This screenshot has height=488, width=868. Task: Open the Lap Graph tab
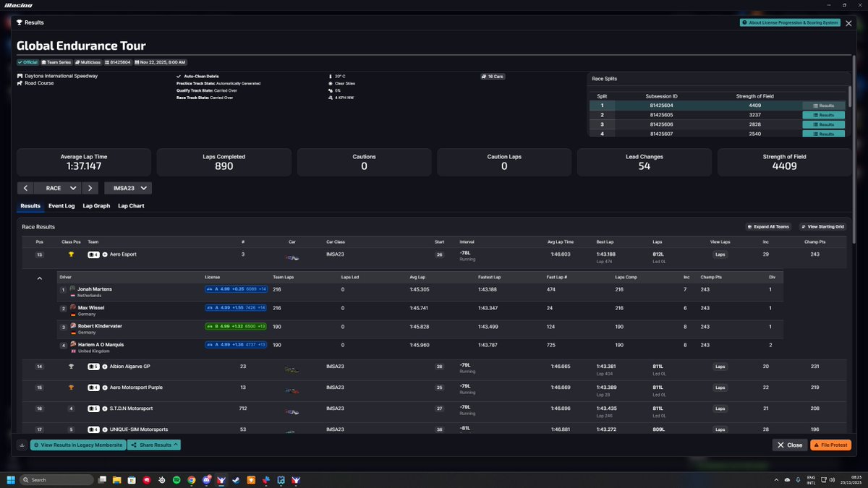pyautogui.click(x=97, y=206)
